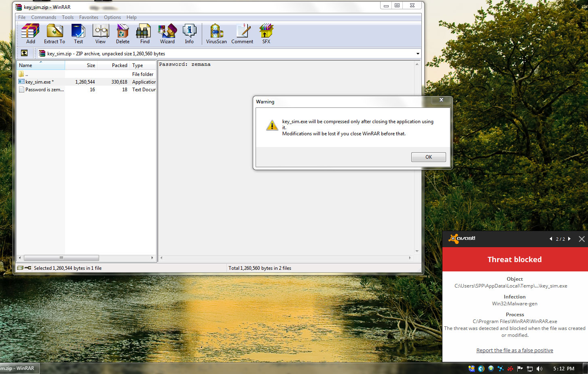Sort files by Packed column
The image size is (588, 374).
114,65
